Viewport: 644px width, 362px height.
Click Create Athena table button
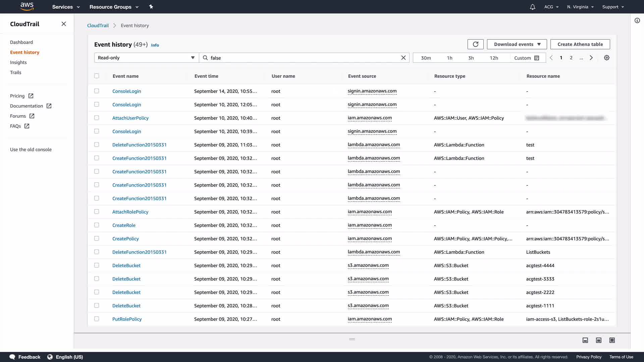580,44
